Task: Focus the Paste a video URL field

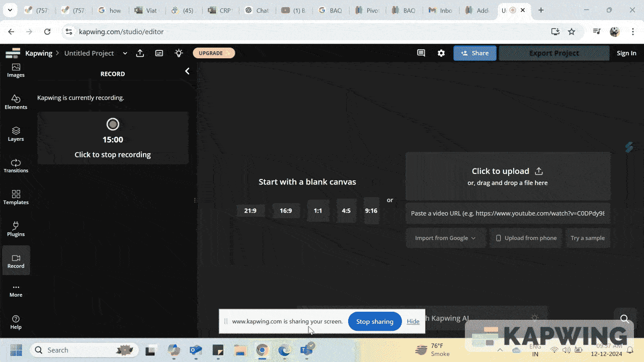Action: tap(508, 213)
